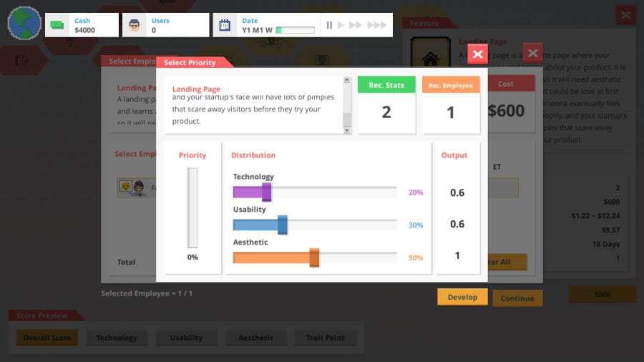The width and height of the screenshot is (644, 362).
Task: Set game speed to double fast-forward
Action: click(356, 25)
